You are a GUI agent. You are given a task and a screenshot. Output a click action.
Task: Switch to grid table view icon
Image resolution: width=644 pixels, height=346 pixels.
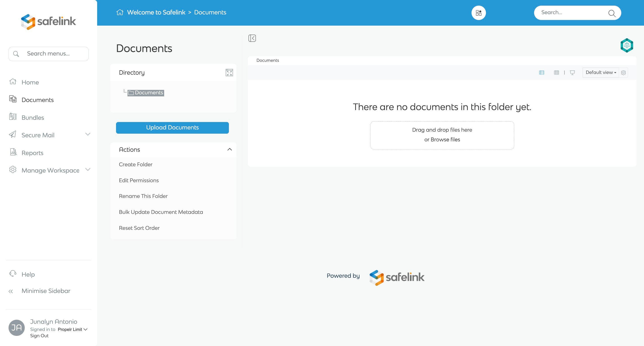click(556, 73)
